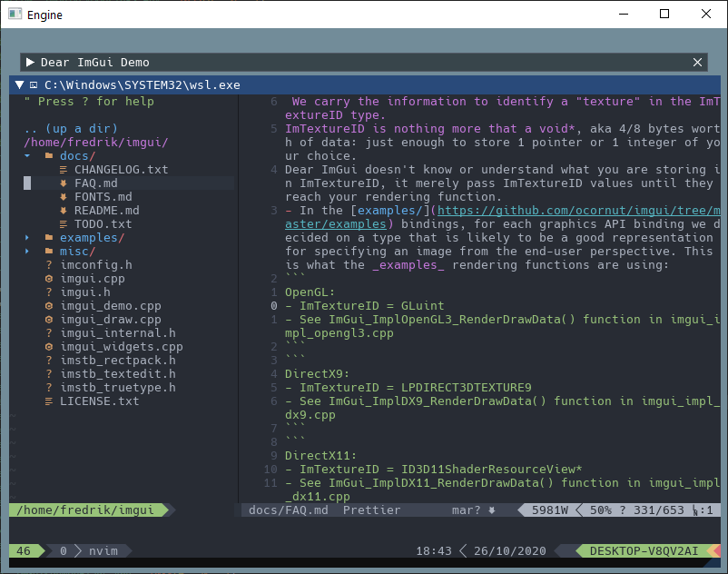Select FAQ.md in the file tree
The image size is (728, 574).
pos(96,183)
